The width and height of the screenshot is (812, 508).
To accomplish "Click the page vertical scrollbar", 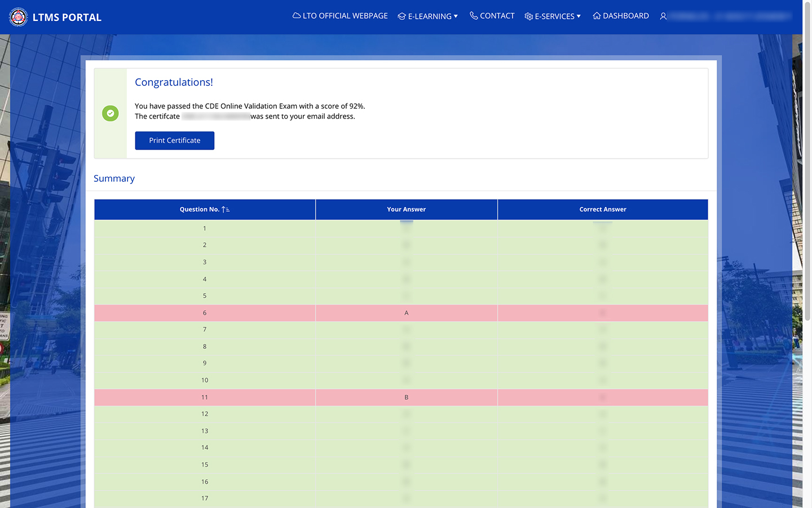I will pos(807,169).
